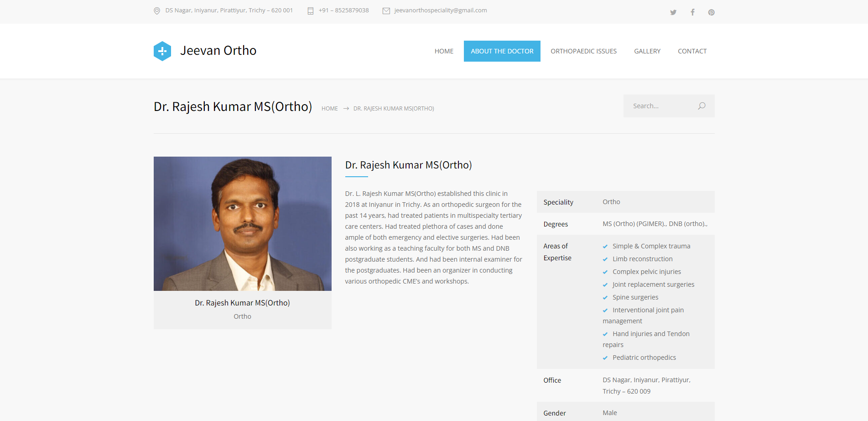Focus the Search input field
Screen dimensions: 868x421
coord(661,106)
